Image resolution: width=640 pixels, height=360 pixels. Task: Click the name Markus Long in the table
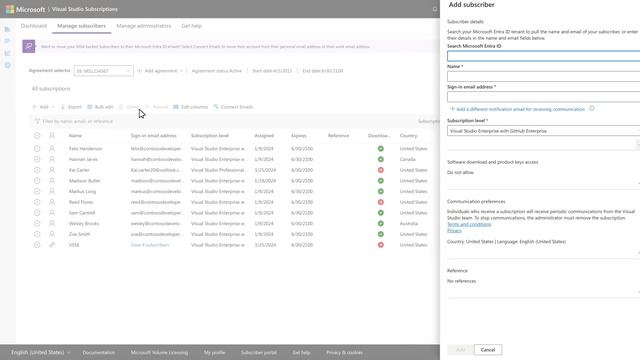tap(82, 191)
